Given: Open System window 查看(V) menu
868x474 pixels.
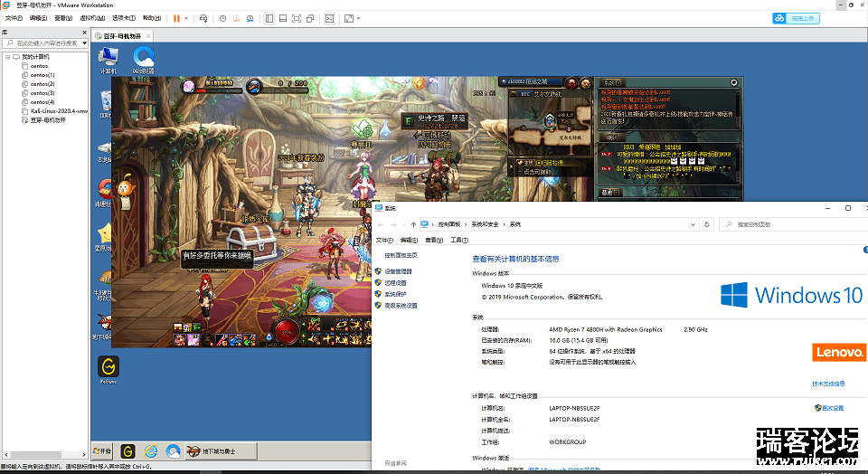Looking at the screenshot, I should (x=434, y=241).
